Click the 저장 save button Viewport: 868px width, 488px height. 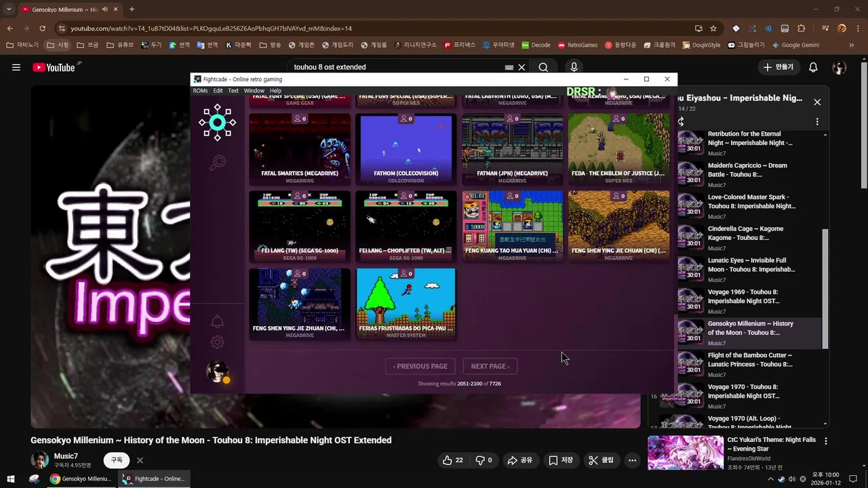[x=561, y=460]
